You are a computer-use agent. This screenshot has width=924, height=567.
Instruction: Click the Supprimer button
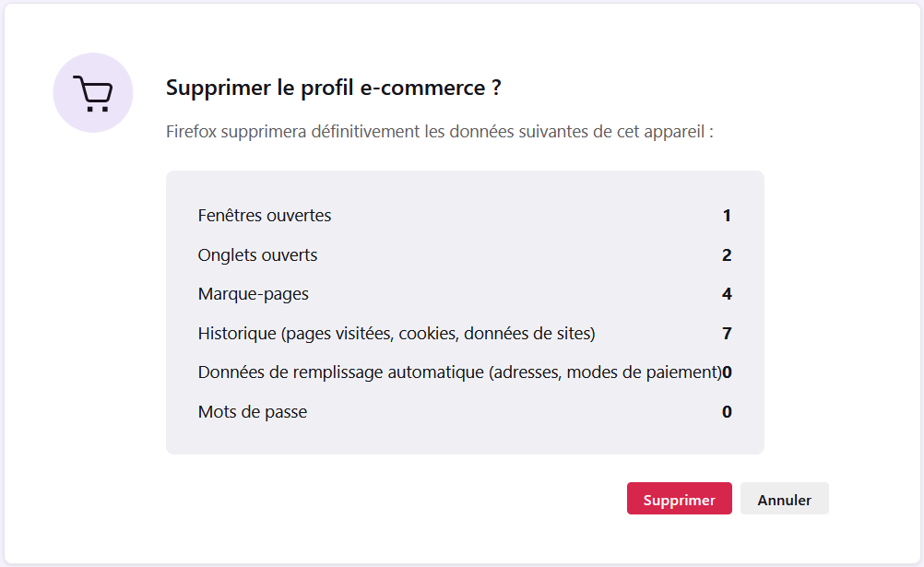(680, 499)
